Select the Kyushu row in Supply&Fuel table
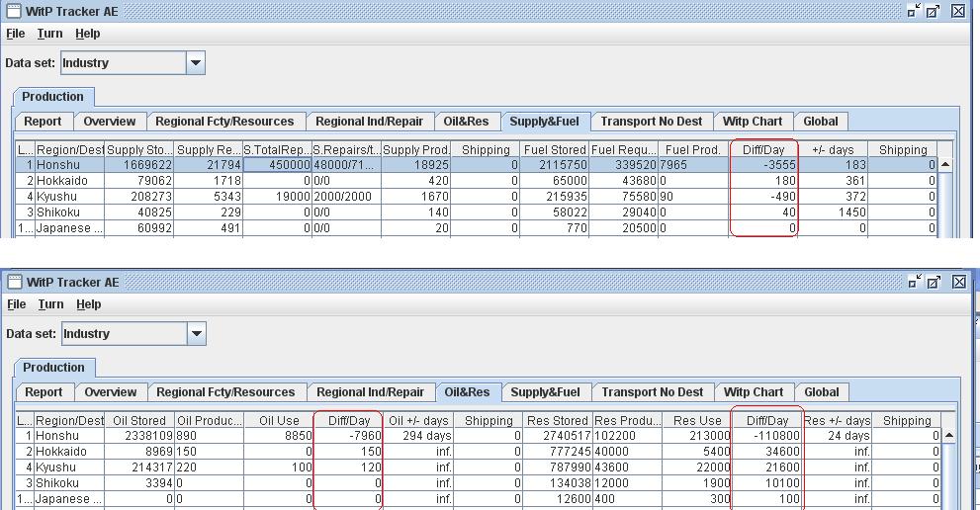The width and height of the screenshot is (980, 510). [x=477, y=197]
